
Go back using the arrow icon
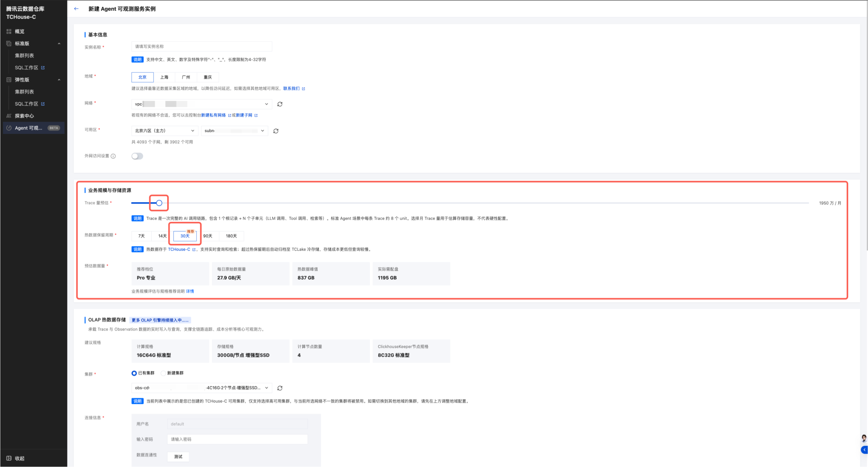point(76,9)
